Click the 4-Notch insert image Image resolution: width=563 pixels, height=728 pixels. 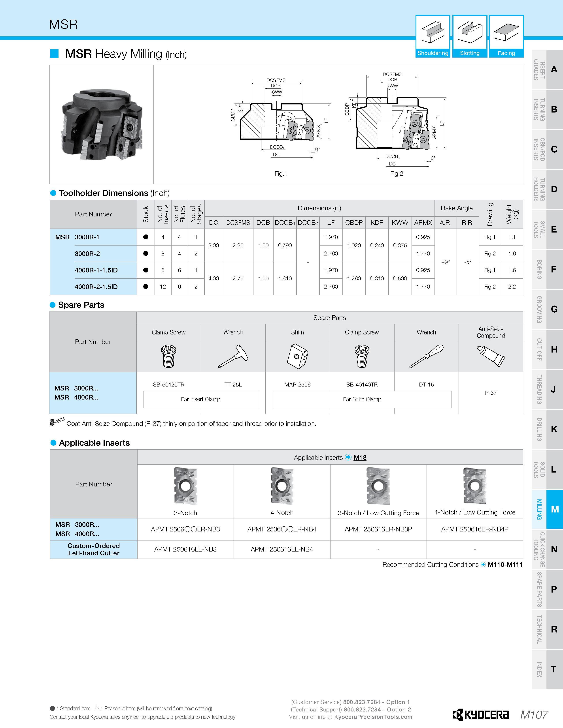tap(282, 486)
